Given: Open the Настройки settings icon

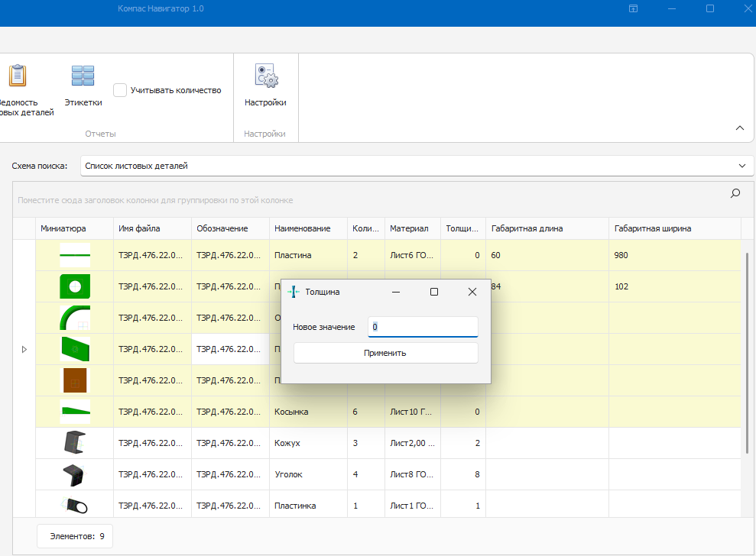Looking at the screenshot, I should tap(265, 76).
